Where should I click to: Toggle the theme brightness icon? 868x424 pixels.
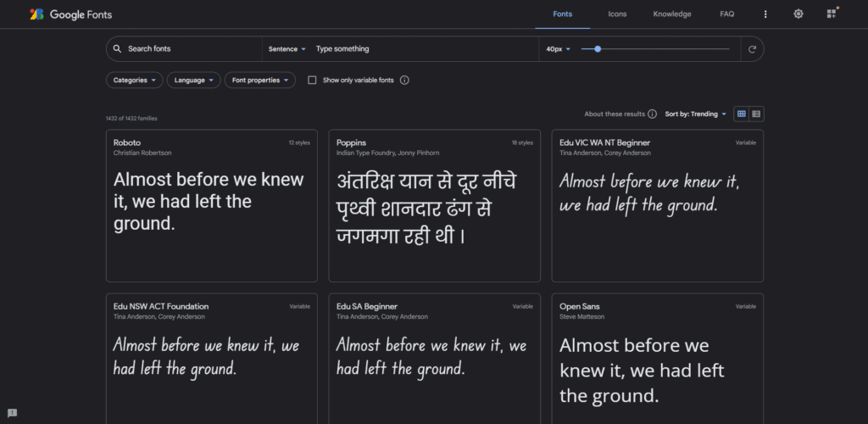click(798, 14)
